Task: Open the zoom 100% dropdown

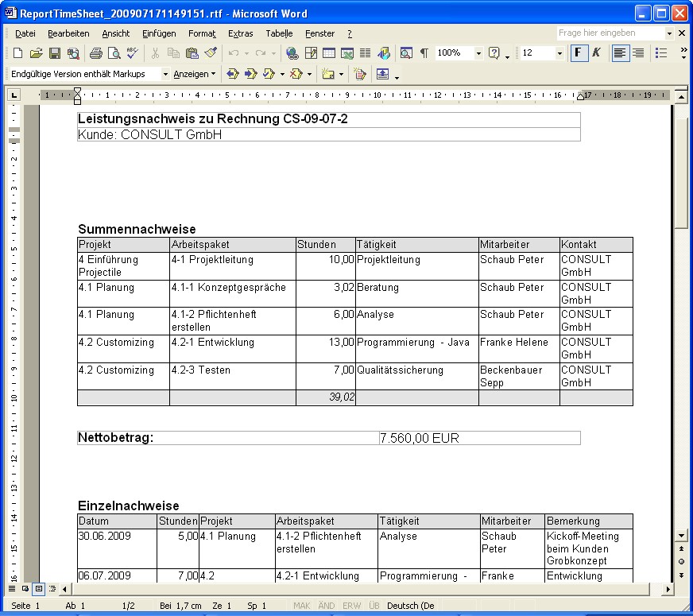Action: [478, 53]
